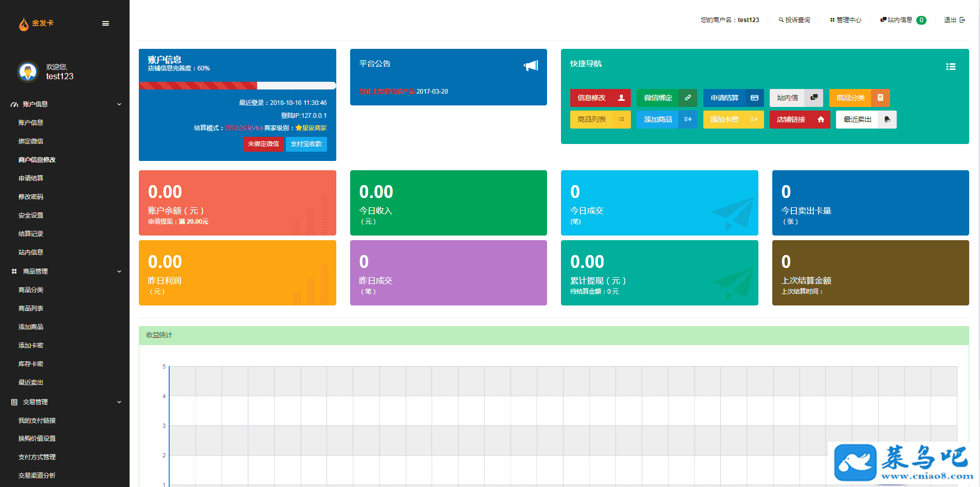
Task: Click the 上次结算金额 stat card
Action: pyautogui.click(x=870, y=273)
